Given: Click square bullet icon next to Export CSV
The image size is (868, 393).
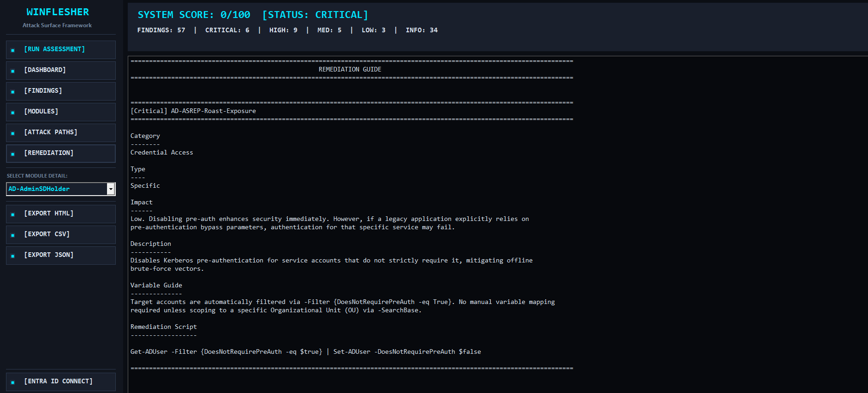Looking at the screenshot, I should coord(13,235).
